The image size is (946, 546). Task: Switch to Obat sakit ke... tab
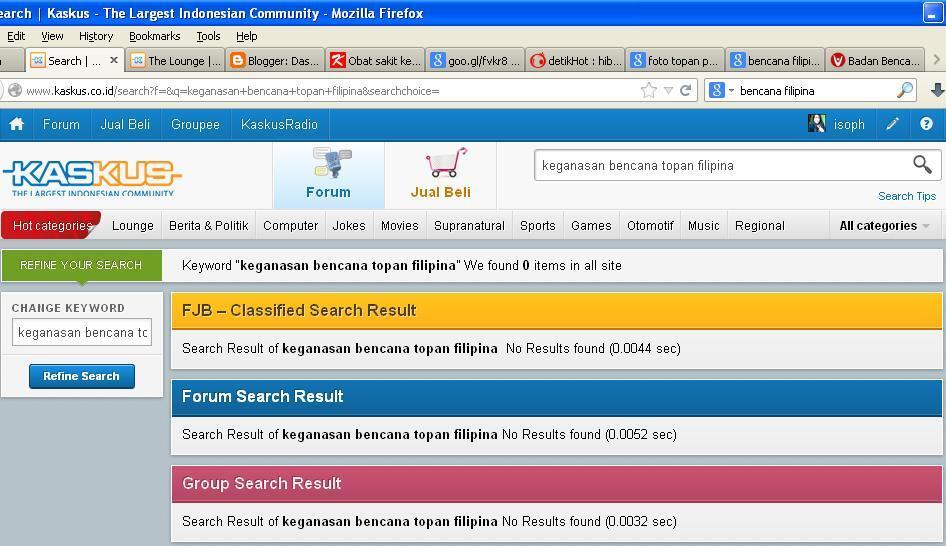(x=375, y=60)
